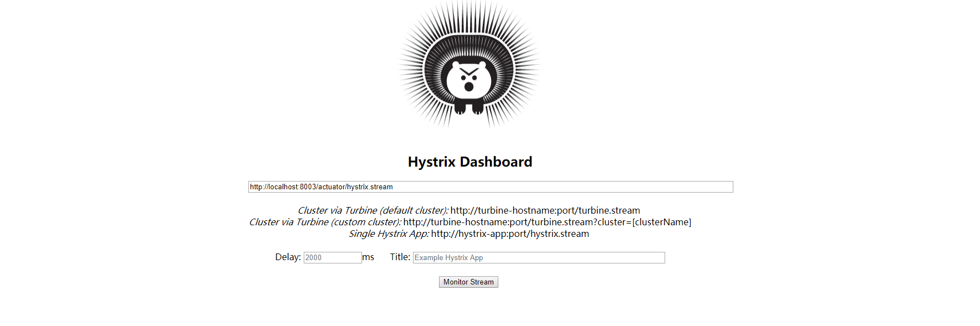
Task: Click the 'Cluster via Turbine (custom cluster)' label
Action: 325,222
